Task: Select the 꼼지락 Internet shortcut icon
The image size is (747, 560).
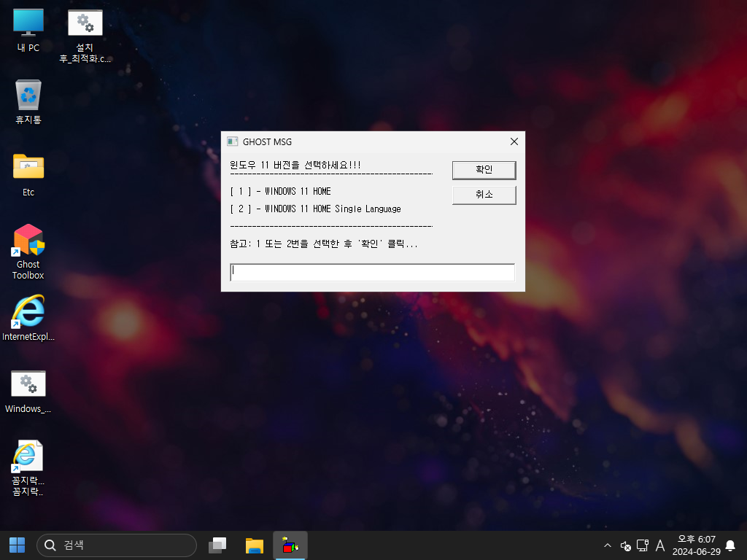Action: coord(28,467)
